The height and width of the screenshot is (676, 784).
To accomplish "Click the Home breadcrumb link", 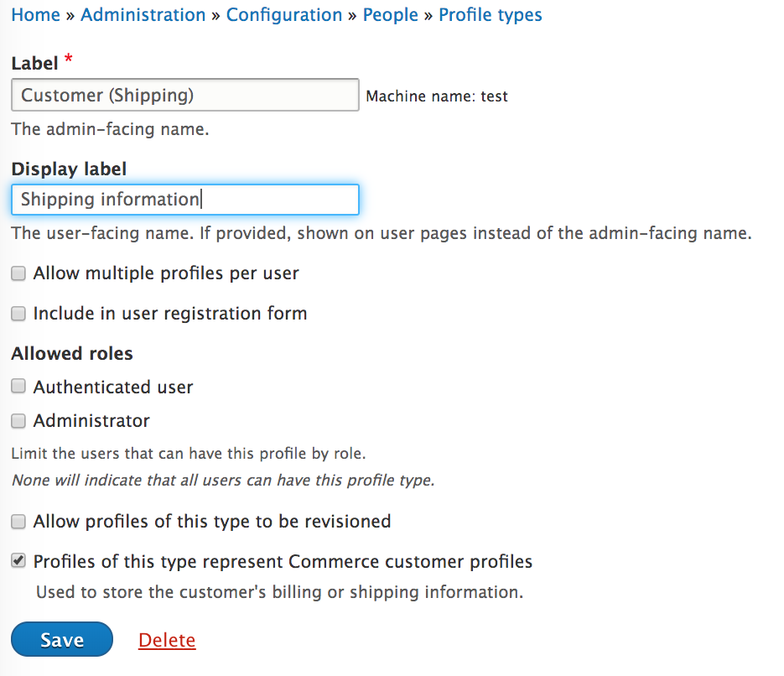I will [35, 15].
